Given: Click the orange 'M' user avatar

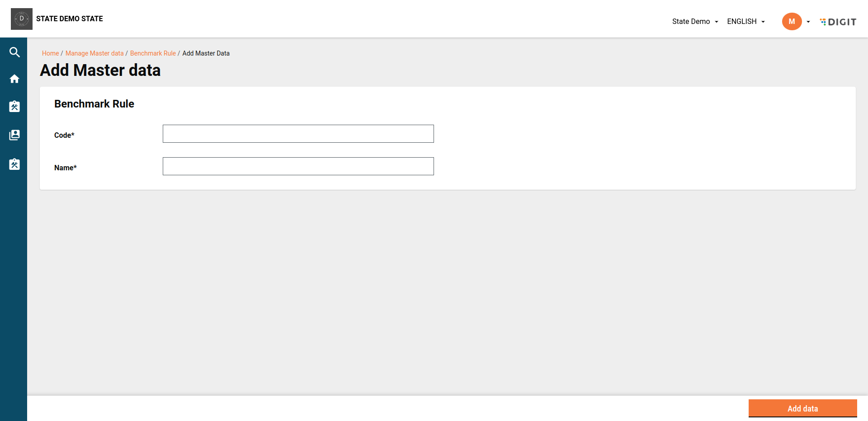Looking at the screenshot, I should tap(792, 22).
